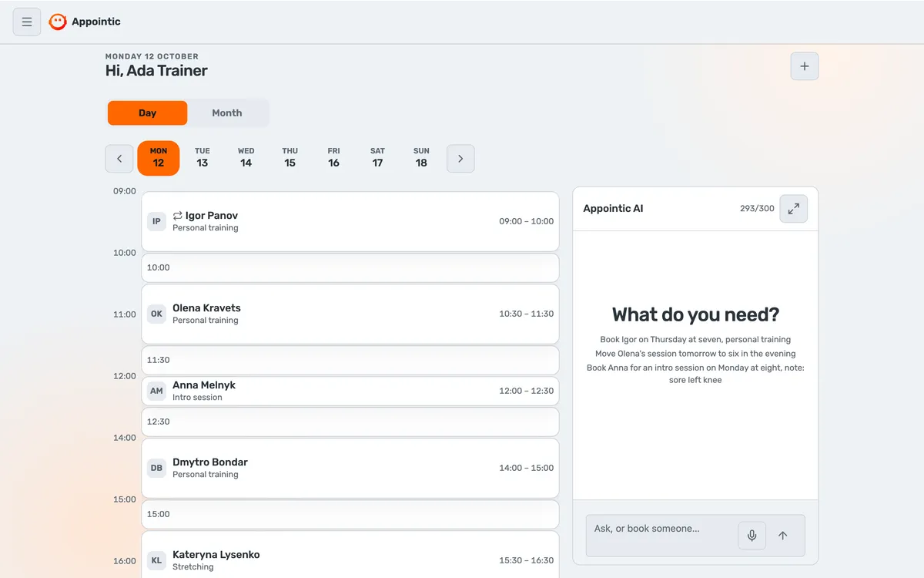Open Dmytro Bondar appointment name
This screenshot has height=578, width=924.
click(x=210, y=462)
